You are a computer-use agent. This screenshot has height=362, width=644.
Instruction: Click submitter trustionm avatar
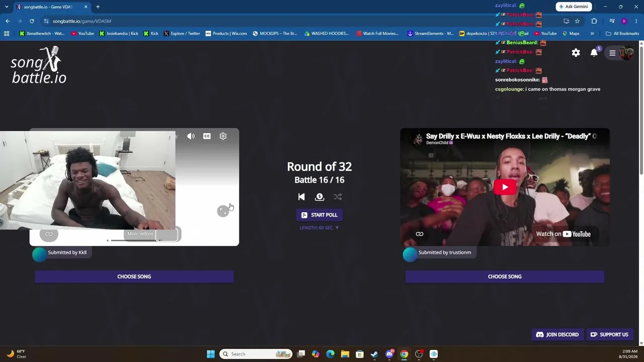coord(410,255)
